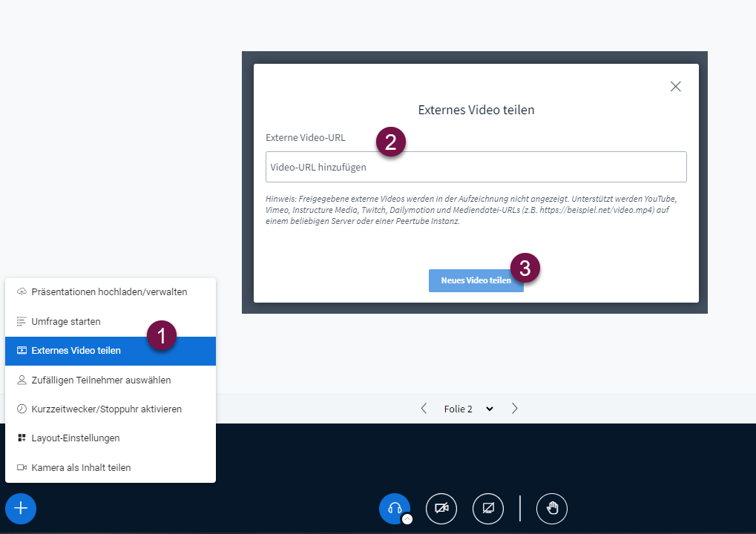Screen dimensions: 756x534
Task: Click the Externes Video teilen dialog heading
Action: click(x=476, y=110)
